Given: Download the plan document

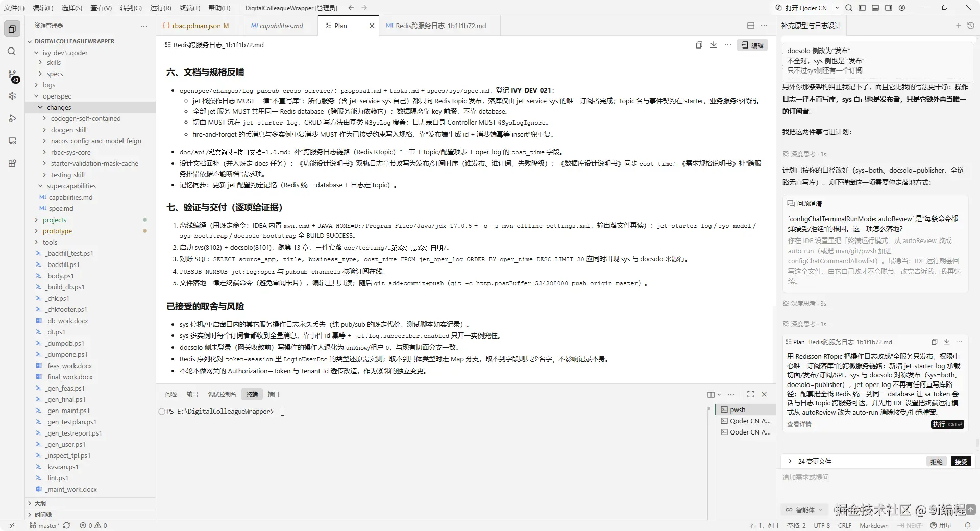Looking at the screenshot, I should 714,45.
